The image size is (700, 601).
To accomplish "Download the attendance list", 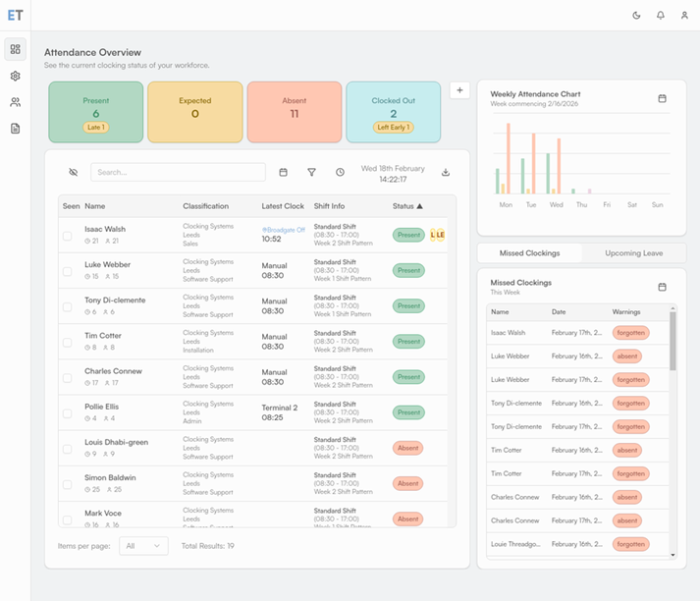I will pyautogui.click(x=446, y=173).
